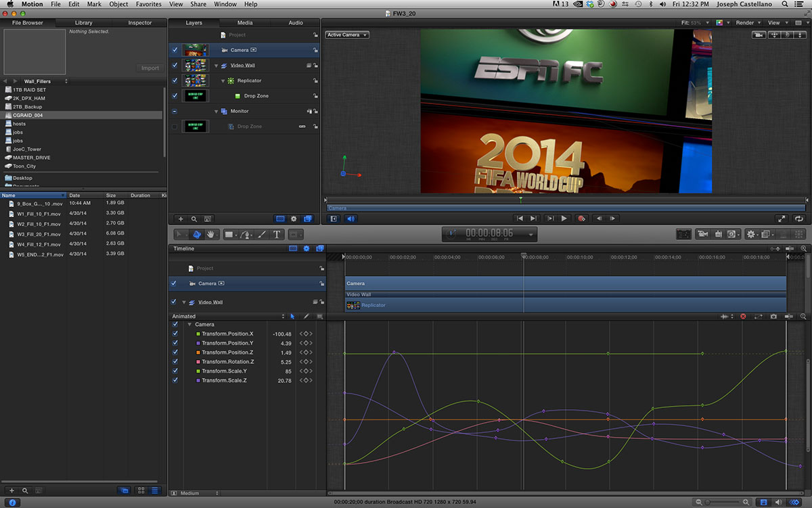Screen dimensions: 812x508
Task: Play the project from transport controls
Action: pyautogui.click(x=564, y=218)
